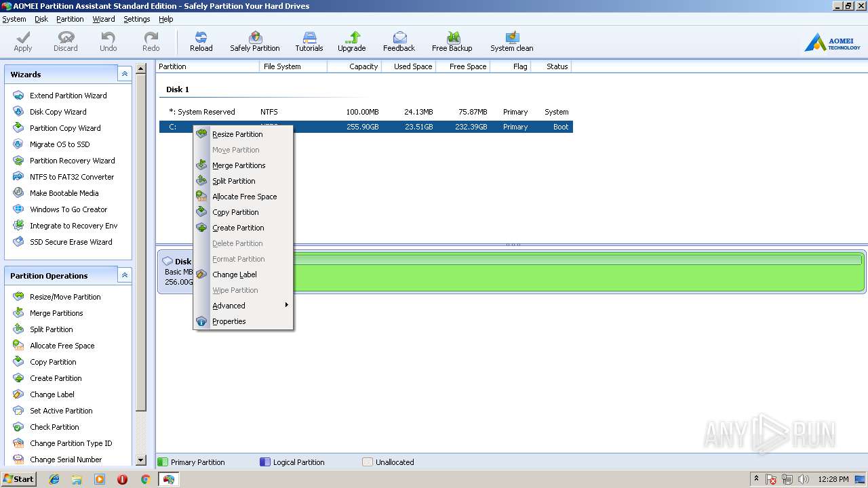
Task: Run System clean from toolbar
Action: (x=512, y=41)
